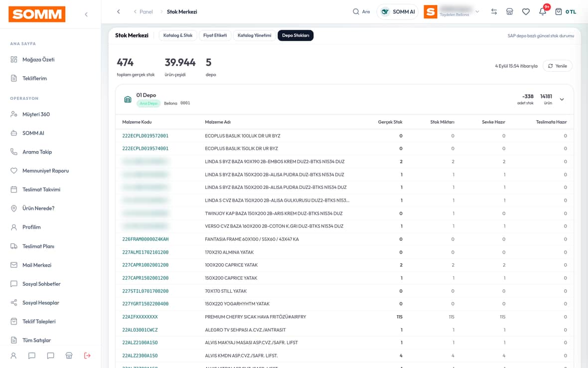
Task: Click the store icon in the top bar
Action: tap(510, 11)
